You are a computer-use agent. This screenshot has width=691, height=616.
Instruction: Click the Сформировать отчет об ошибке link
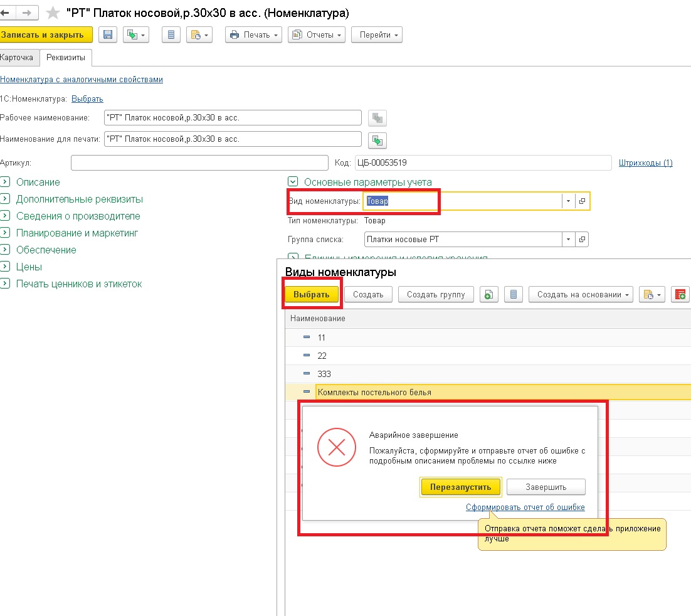coord(525,507)
